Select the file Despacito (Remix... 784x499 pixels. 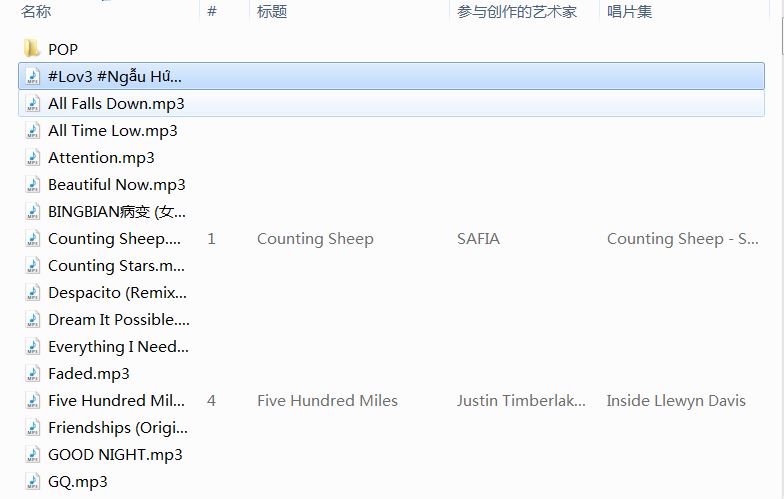(117, 292)
